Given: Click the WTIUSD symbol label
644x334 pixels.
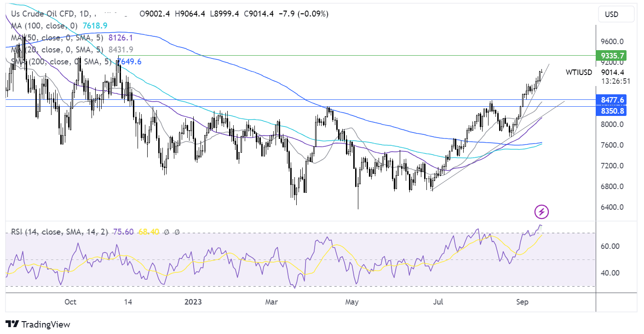Looking at the screenshot, I should pyautogui.click(x=579, y=72).
